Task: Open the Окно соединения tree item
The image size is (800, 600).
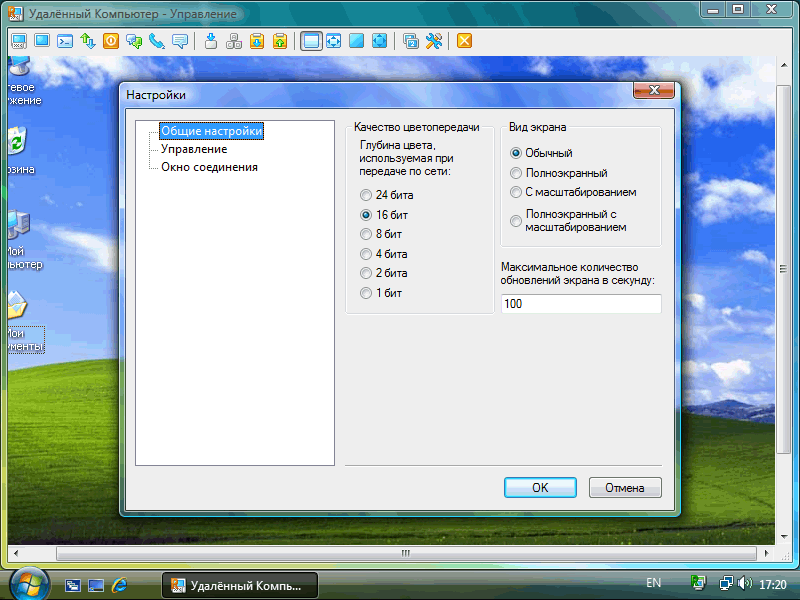Action: coord(209,167)
